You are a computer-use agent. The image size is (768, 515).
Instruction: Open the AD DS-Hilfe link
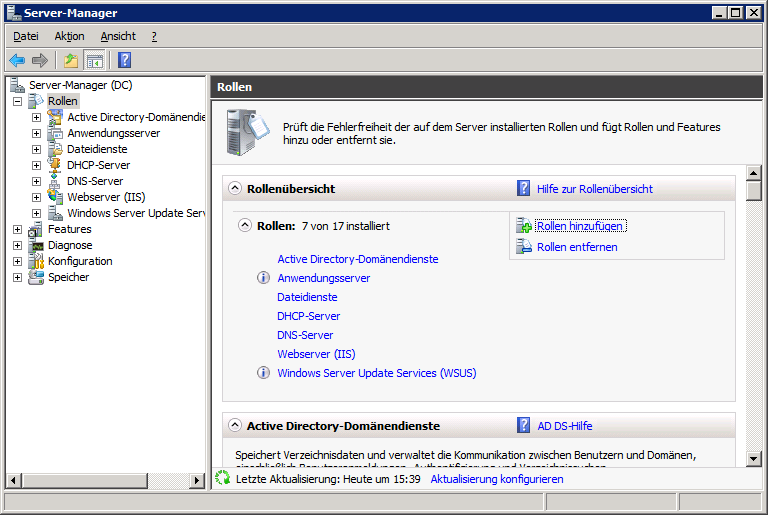[565, 426]
